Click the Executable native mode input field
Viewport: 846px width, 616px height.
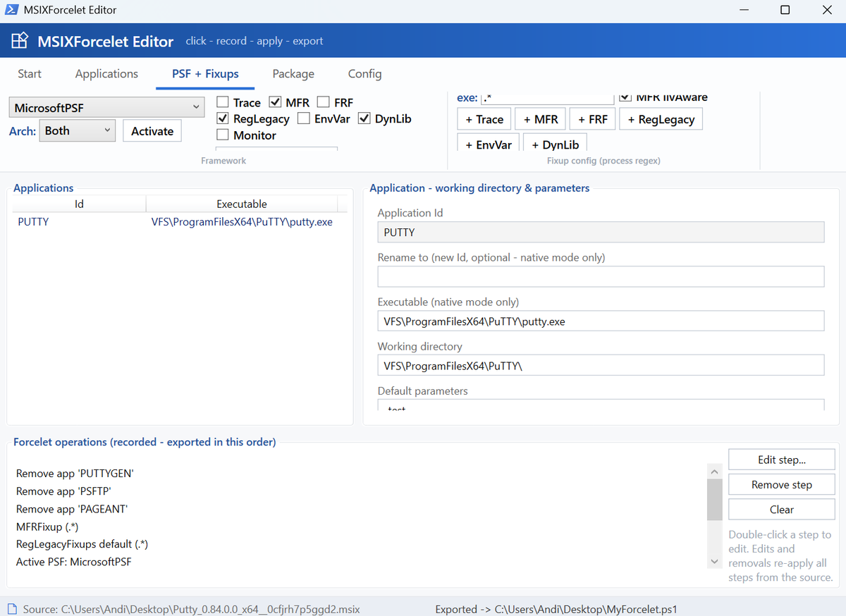[x=601, y=321]
